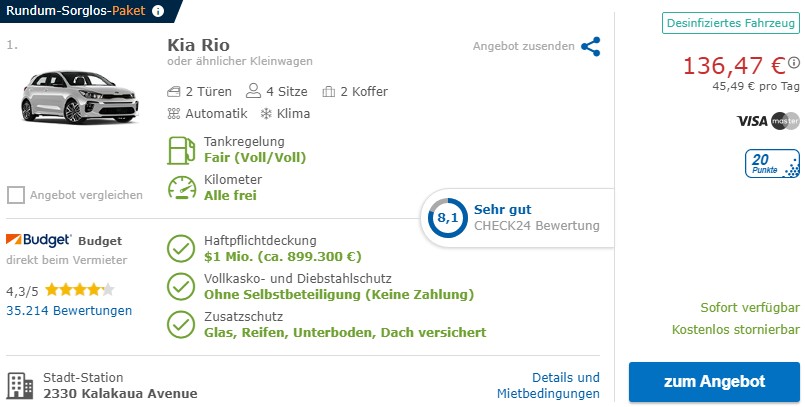Click the Angebot zusenden text link

(x=524, y=46)
